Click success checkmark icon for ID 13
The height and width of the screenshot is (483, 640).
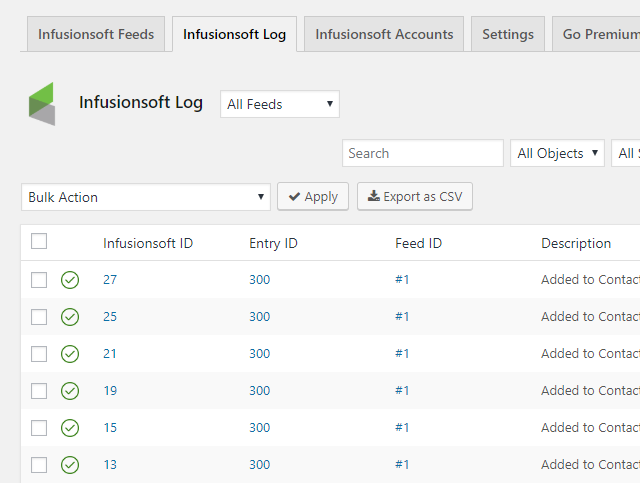(x=70, y=465)
